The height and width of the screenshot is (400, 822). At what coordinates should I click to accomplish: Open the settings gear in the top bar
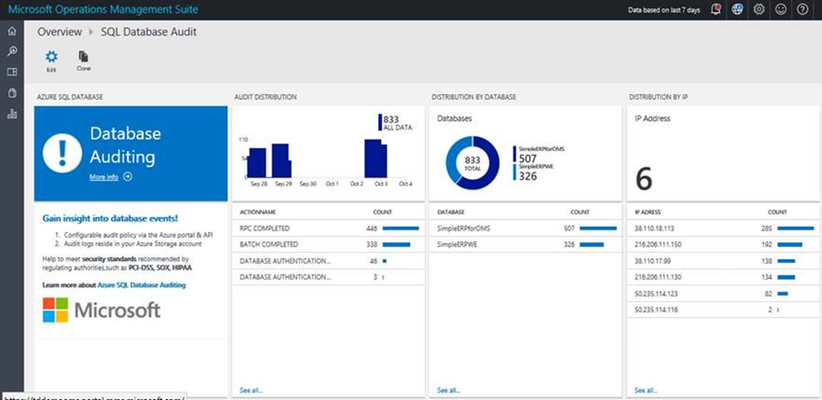click(759, 9)
